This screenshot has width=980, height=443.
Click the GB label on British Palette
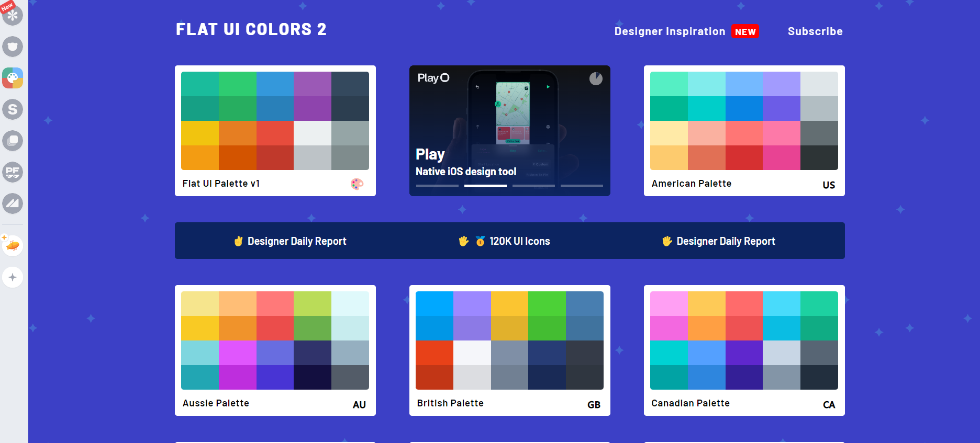tap(594, 404)
